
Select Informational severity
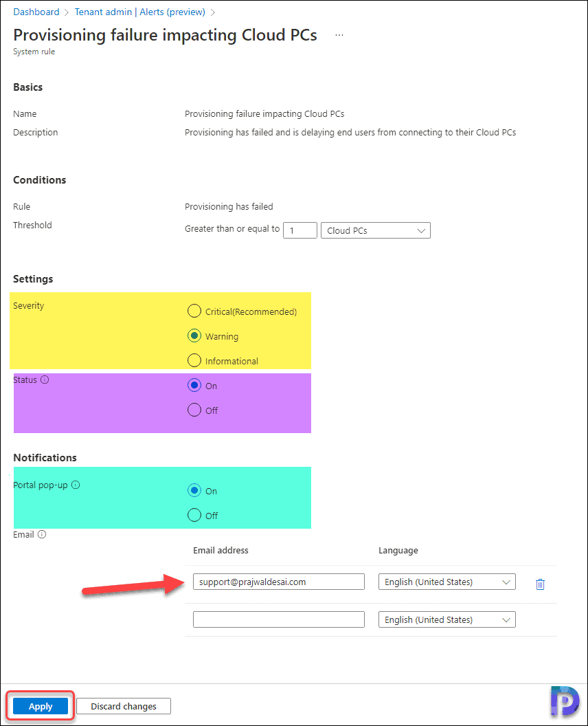194,360
